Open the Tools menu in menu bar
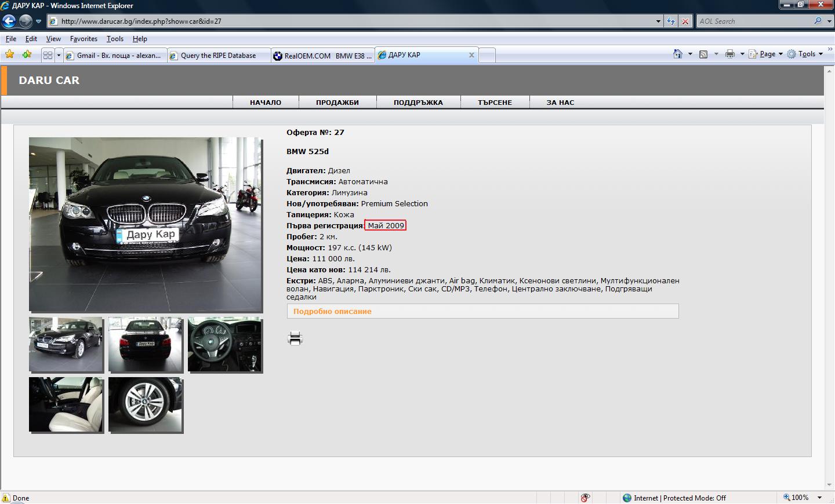835x504 pixels. pos(115,39)
